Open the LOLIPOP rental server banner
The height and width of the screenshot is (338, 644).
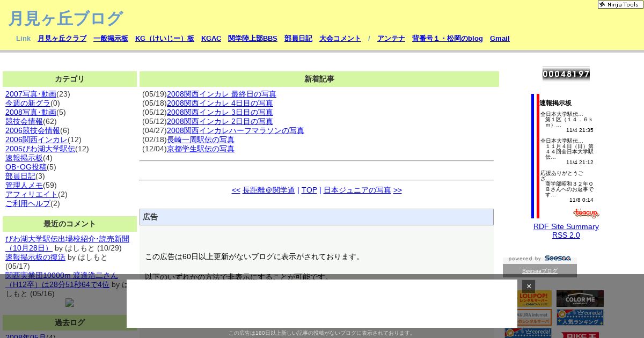(x=528, y=299)
